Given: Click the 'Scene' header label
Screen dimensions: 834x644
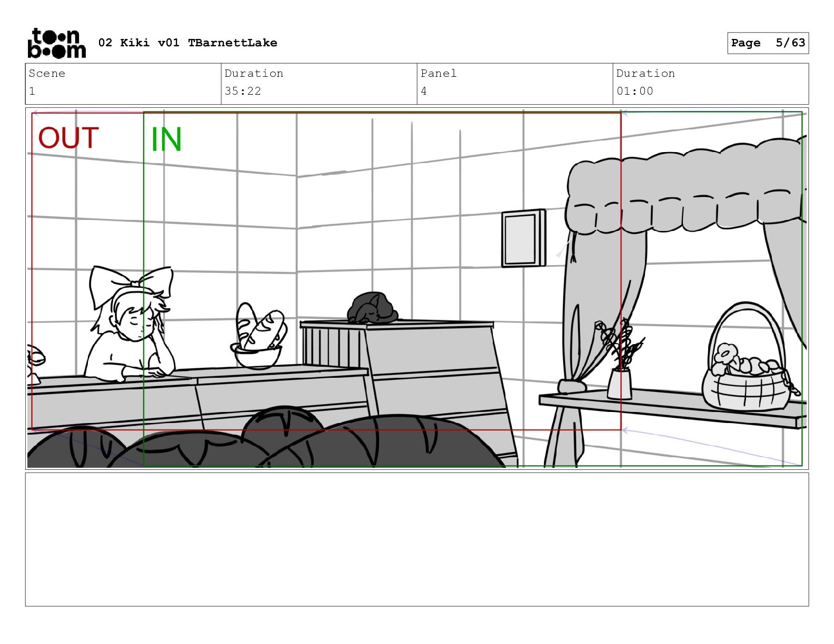Looking at the screenshot, I should (x=47, y=73).
